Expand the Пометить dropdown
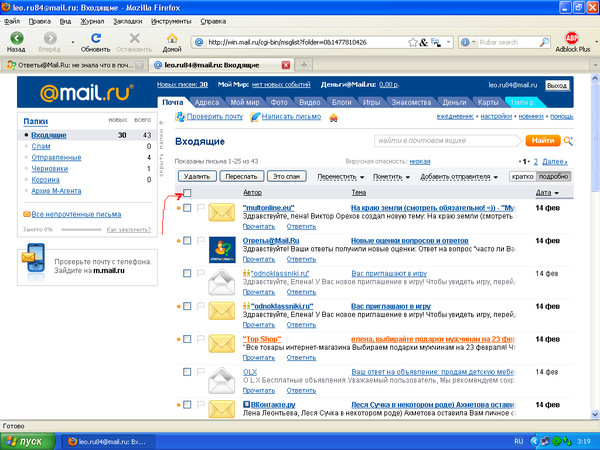This screenshot has width=600, height=450. point(391,177)
